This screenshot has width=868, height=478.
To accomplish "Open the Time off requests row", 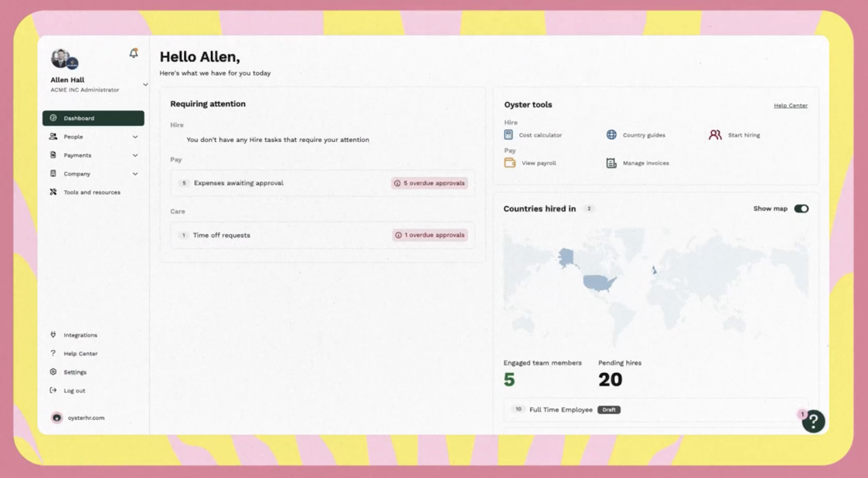I will pos(322,235).
